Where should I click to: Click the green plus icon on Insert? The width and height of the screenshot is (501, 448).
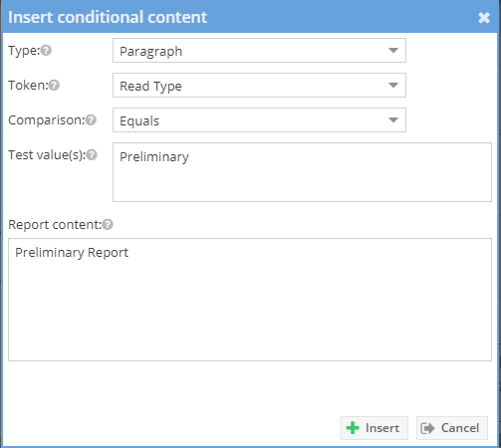click(353, 428)
